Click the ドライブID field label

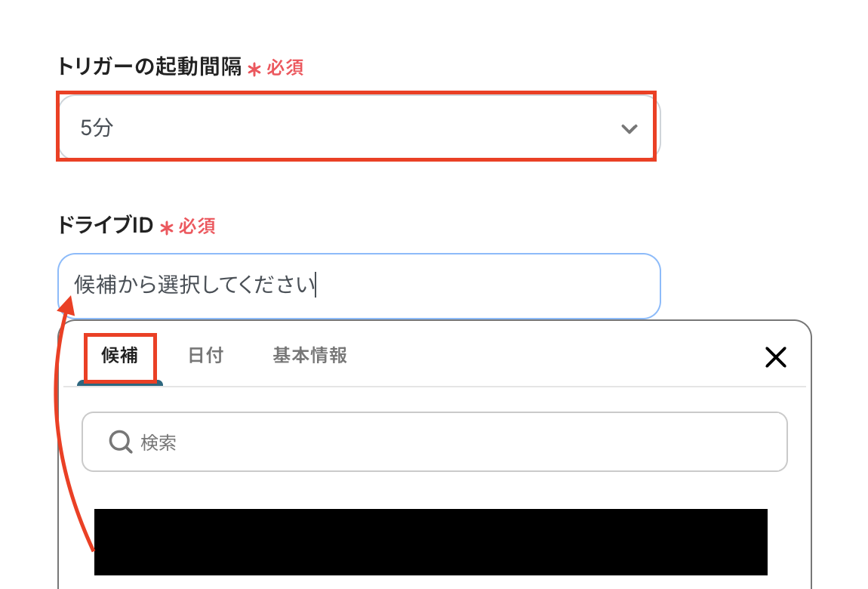point(105,225)
